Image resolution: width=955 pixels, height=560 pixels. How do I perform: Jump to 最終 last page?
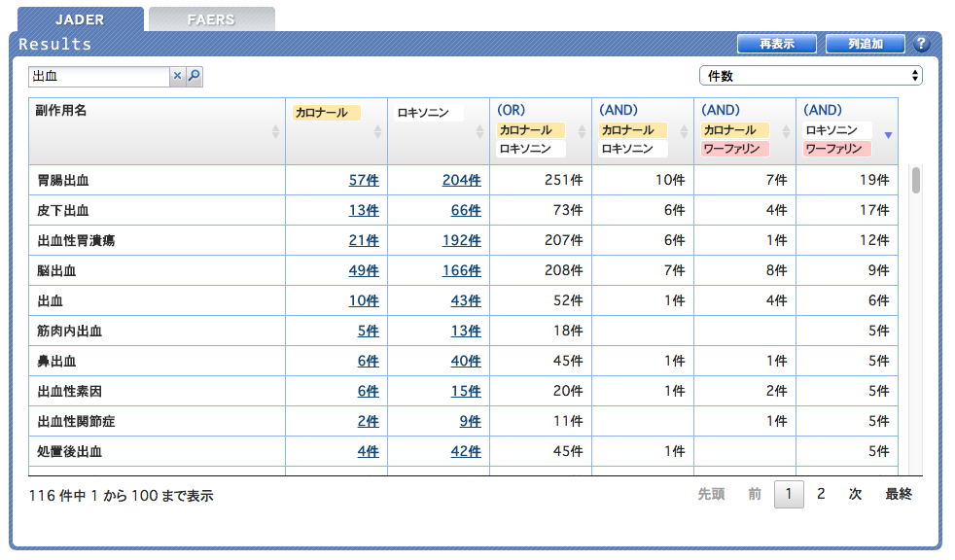[899, 494]
